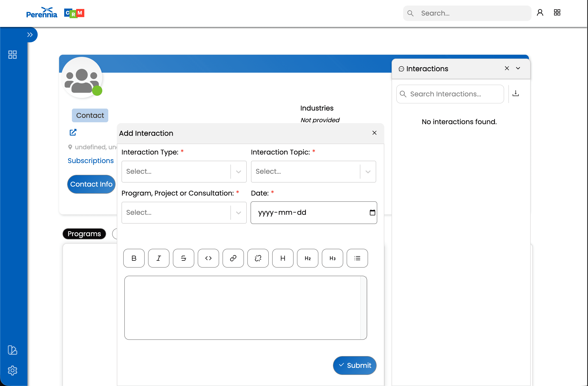This screenshot has width=588, height=386.
Task: Open the external link edit icon
Action: point(73,132)
